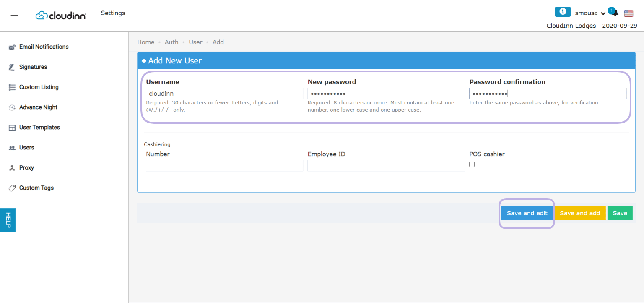Click the Advance Night icon
This screenshot has height=303, width=644.
[12, 107]
